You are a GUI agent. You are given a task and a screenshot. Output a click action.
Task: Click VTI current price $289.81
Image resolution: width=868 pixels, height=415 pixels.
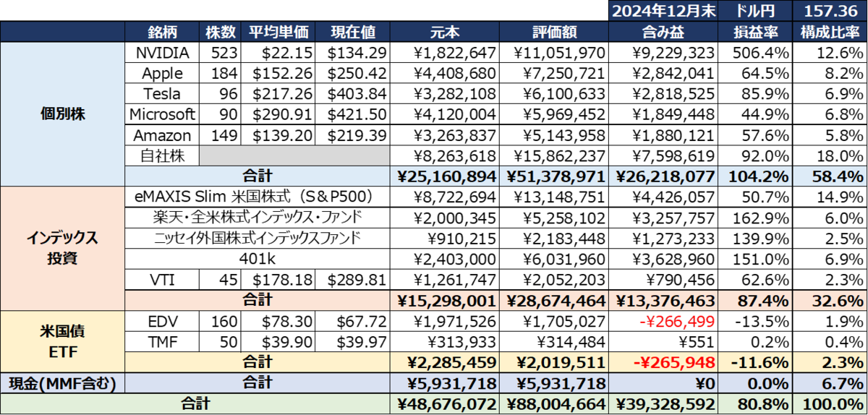[352, 279]
